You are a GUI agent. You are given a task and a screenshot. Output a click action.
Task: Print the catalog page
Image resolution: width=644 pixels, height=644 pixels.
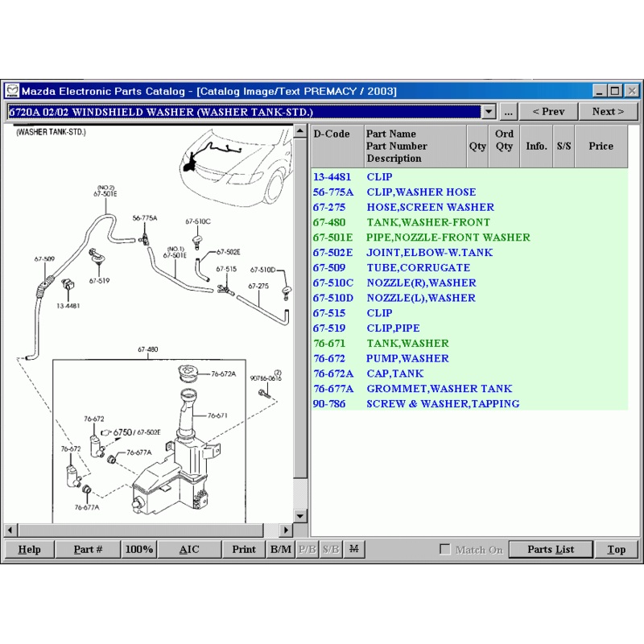(244, 550)
